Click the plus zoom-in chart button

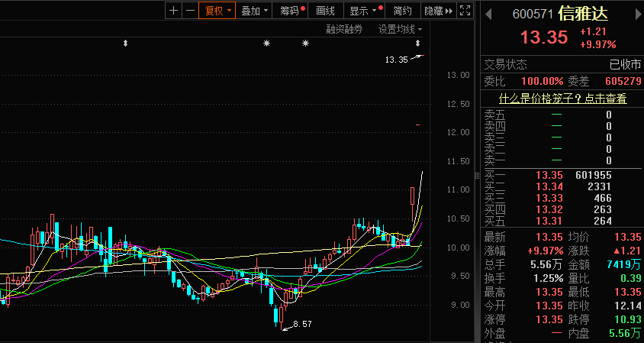[174, 11]
